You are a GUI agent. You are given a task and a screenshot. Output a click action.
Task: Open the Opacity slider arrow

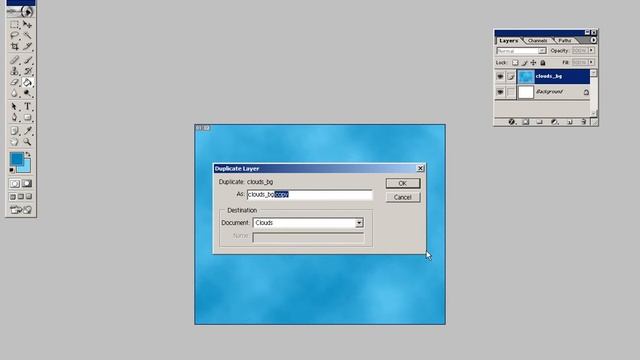pos(591,50)
